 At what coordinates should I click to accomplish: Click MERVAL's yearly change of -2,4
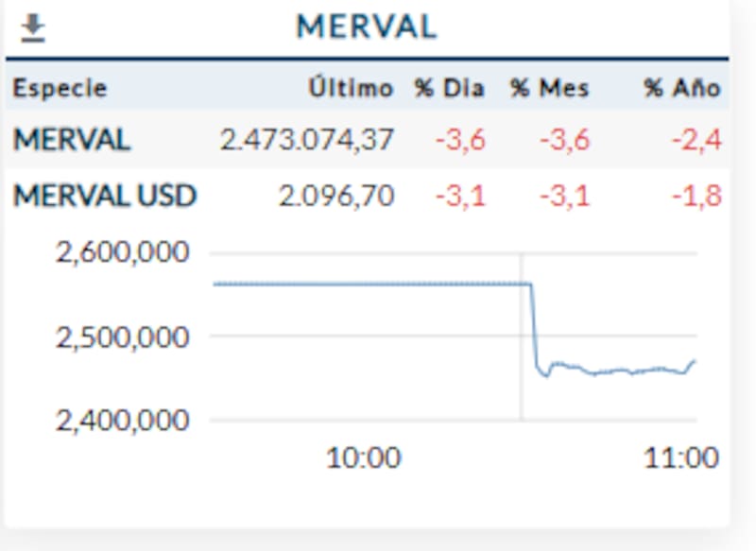(696, 141)
